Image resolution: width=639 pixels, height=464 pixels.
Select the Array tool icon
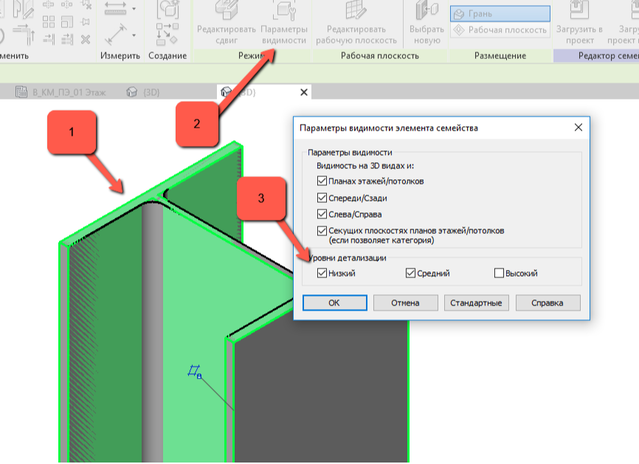[x=48, y=21]
